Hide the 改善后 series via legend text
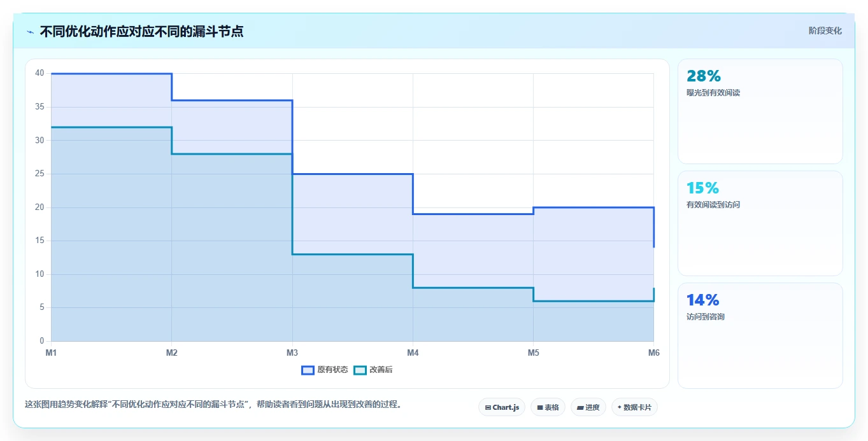The width and height of the screenshot is (868, 441). tap(381, 370)
